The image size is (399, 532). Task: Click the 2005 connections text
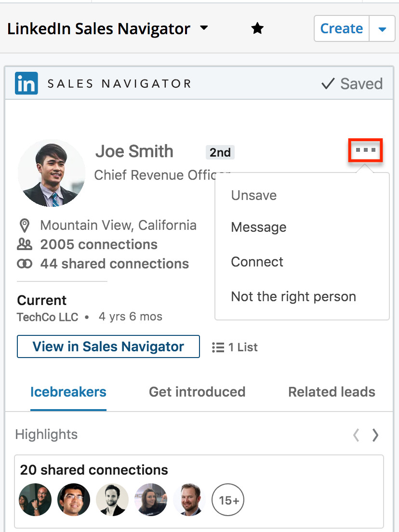click(x=99, y=244)
